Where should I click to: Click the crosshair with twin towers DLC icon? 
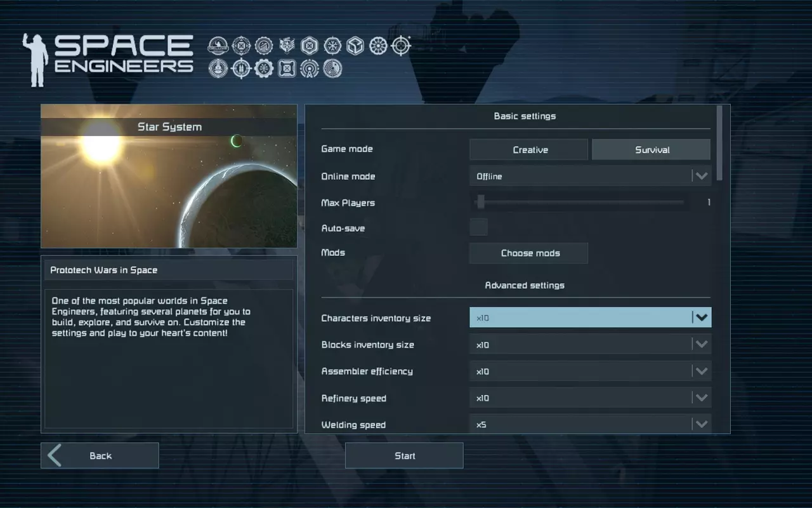241,68
